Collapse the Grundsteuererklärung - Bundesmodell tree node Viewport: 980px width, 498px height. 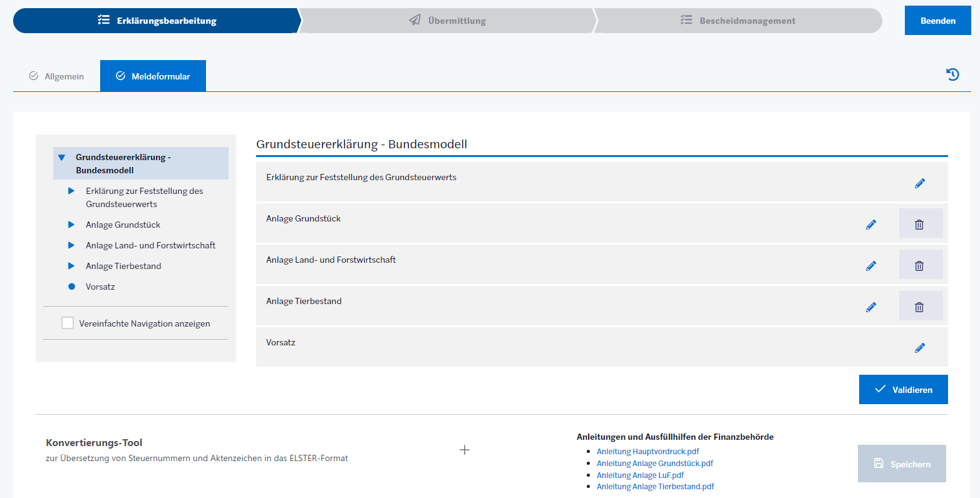61,158
